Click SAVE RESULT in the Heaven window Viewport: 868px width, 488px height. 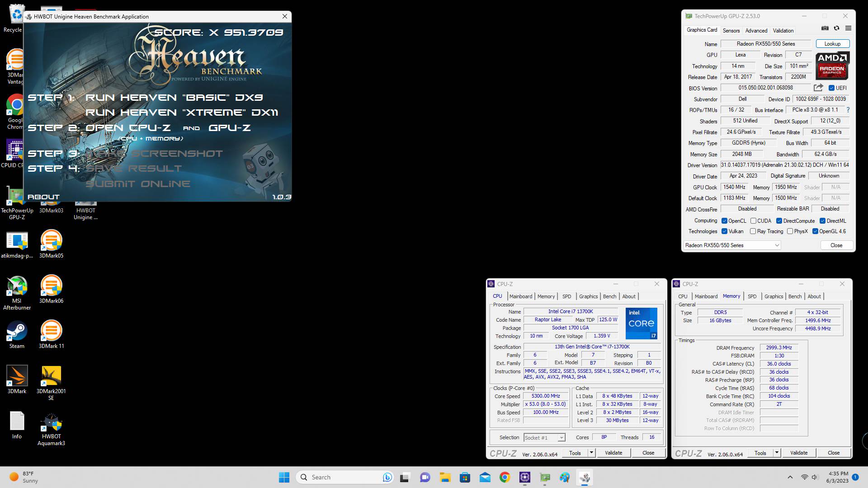pos(133,169)
